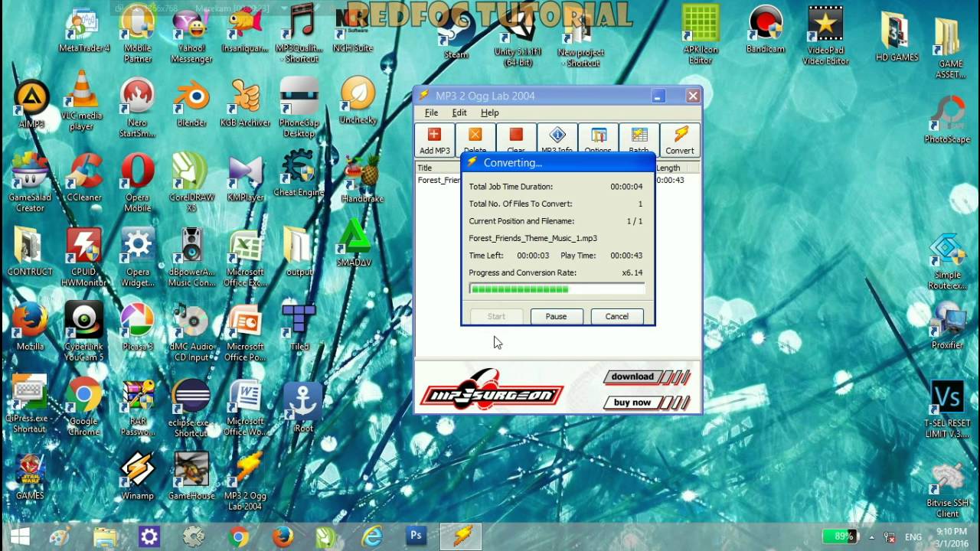Select the output folder desktop icon
The image size is (980, 551).
click(299, 253)
